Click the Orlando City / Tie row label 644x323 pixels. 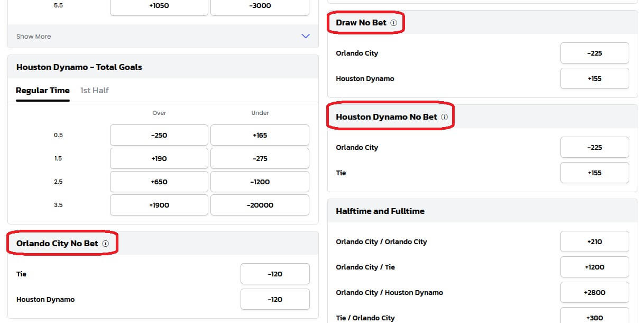click(x=365, y=267)
